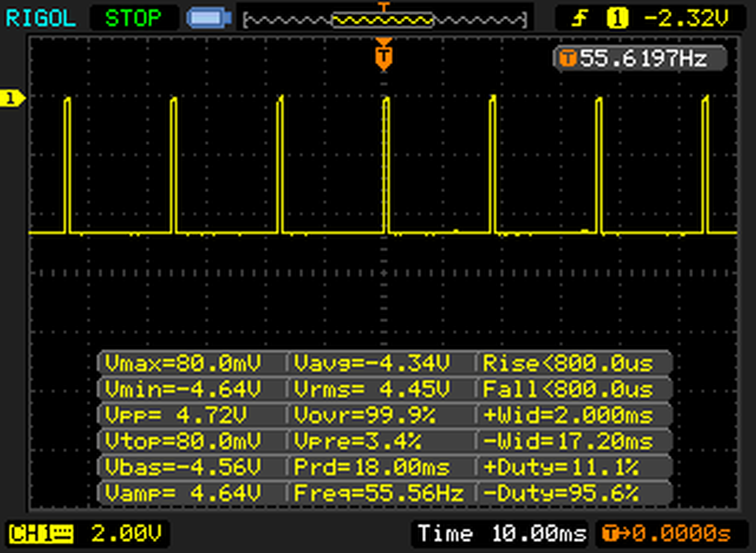Click the USB storage device icon

pos(208,18)
